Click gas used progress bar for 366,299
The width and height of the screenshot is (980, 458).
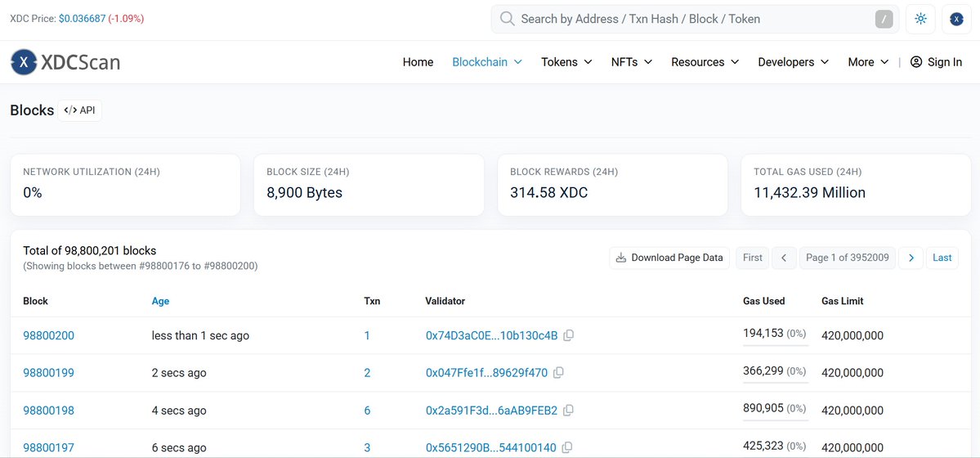[x=776, y=382]
